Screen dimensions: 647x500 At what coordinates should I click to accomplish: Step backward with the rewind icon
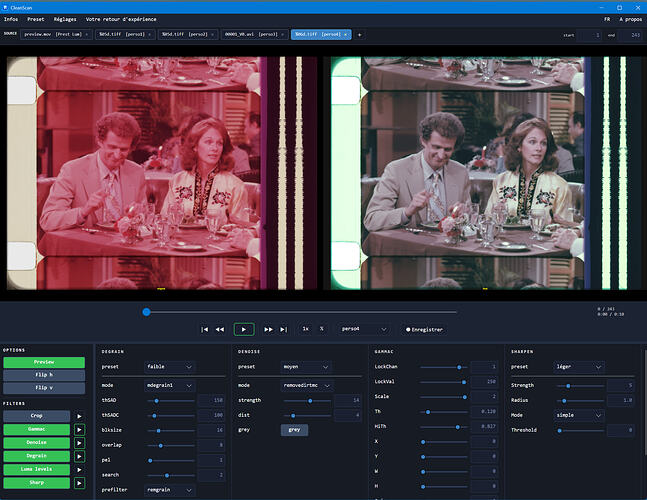click(220, 328)
